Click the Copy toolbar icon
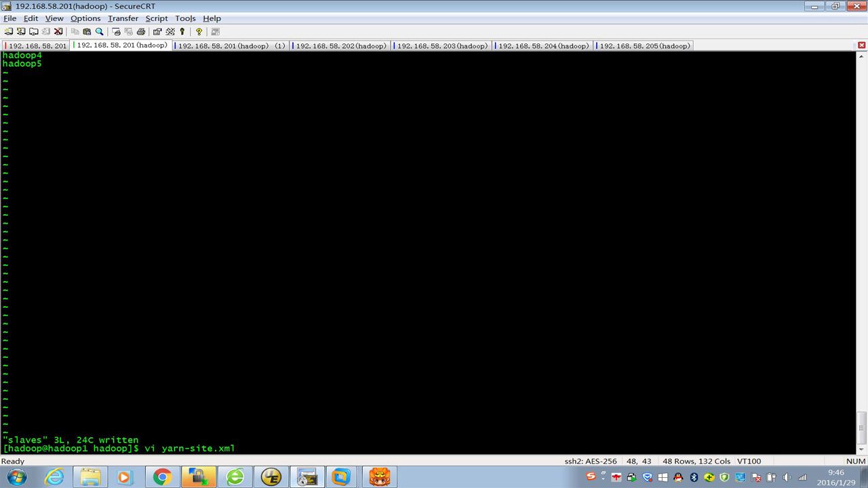The image size is (868, 488). coord(75,31)
